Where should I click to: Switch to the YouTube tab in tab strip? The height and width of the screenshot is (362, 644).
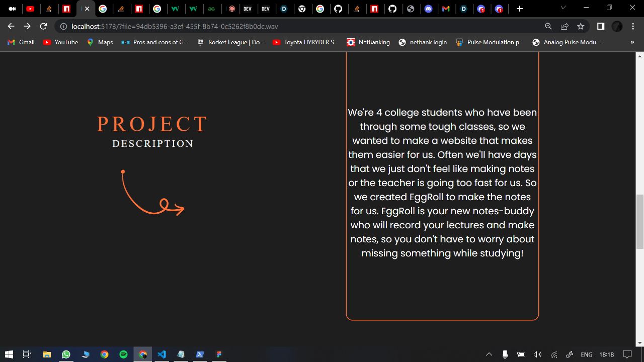coord(30,9)
